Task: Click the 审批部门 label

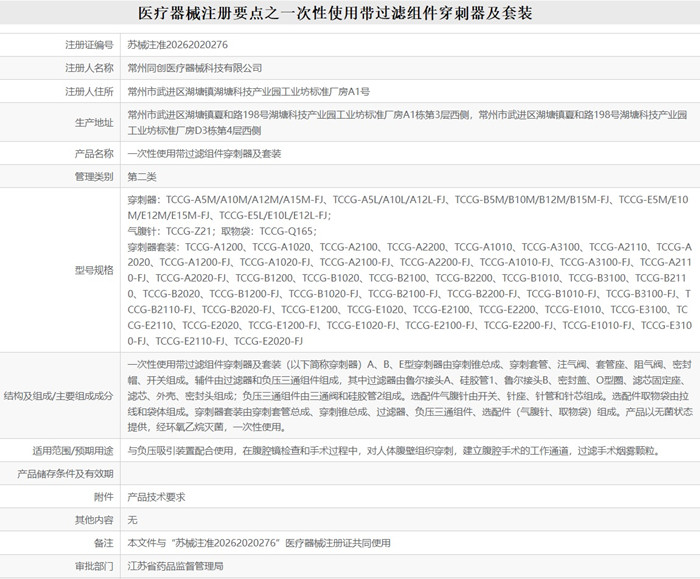Action: pyautogui.click(x=94, y=566)
